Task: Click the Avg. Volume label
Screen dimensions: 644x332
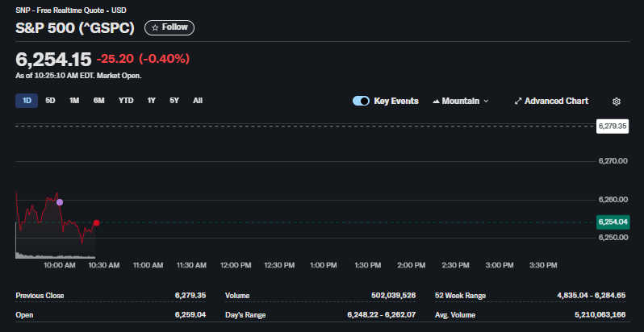Action: coord(455,315)
